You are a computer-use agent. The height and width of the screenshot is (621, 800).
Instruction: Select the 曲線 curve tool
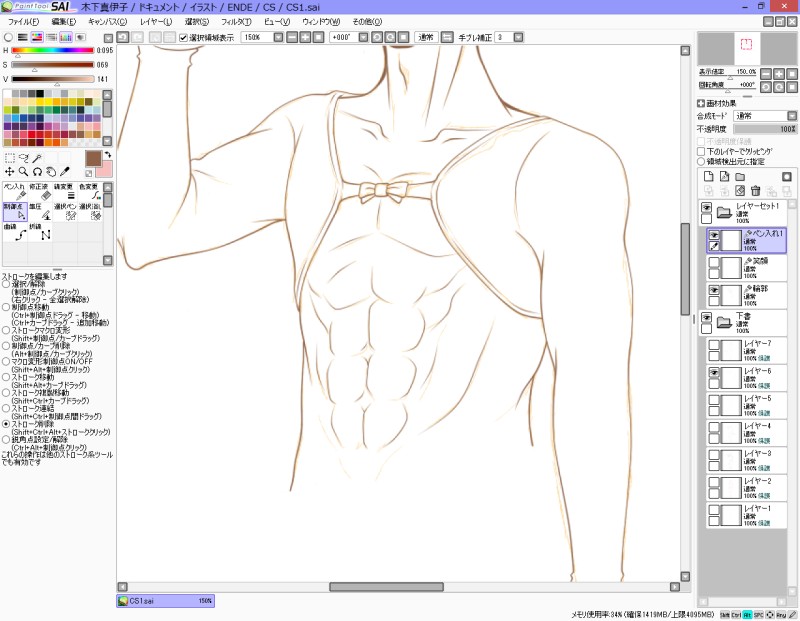tap(15, 232)
